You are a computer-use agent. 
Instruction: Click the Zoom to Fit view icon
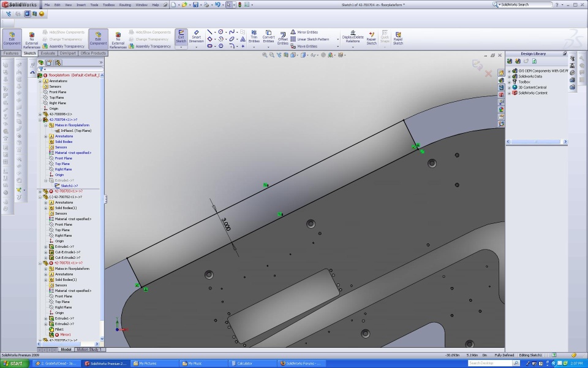coord(265,55)
